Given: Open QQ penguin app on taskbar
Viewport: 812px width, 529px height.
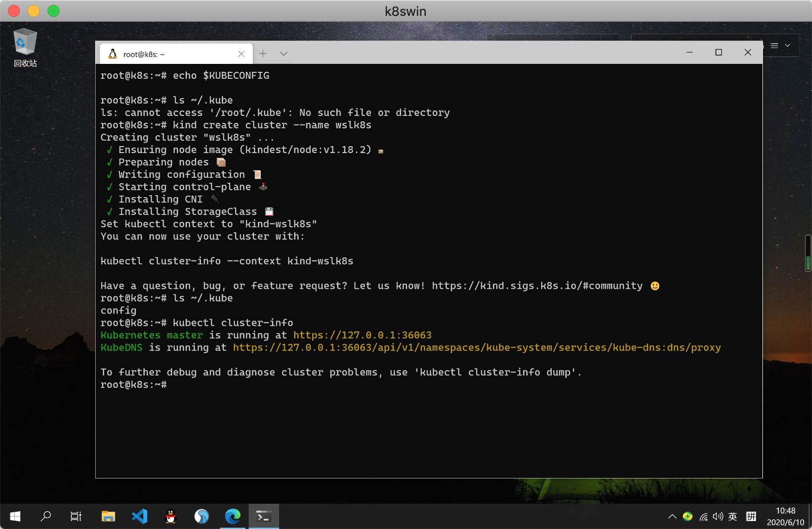Looking at the screenshot, I should pyautogui.click(x=171, y=517).
